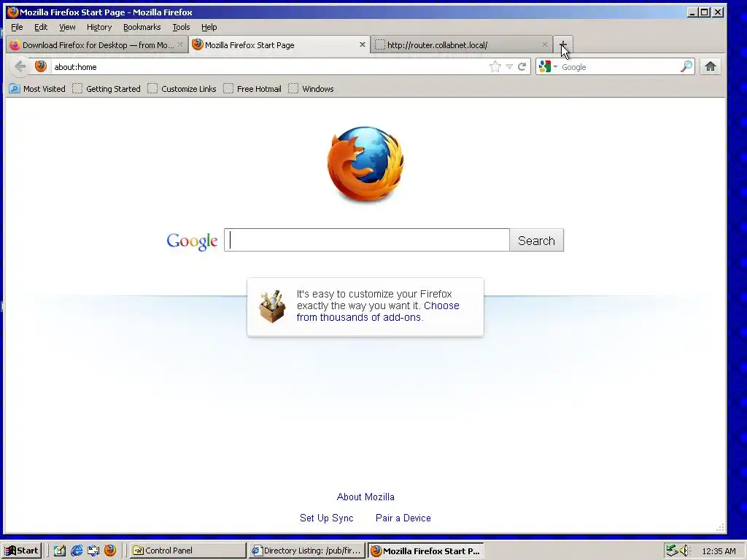The width and height of the screenshot is (747, 560).
Task: Open a new tab with the plus button
Action: pyautogui.click(x=562, y=44)
